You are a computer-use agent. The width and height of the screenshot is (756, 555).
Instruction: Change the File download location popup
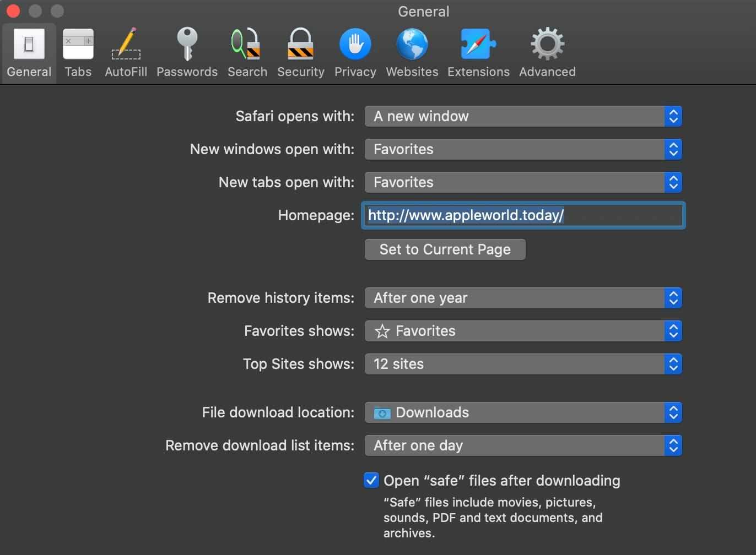pos(523,412)
